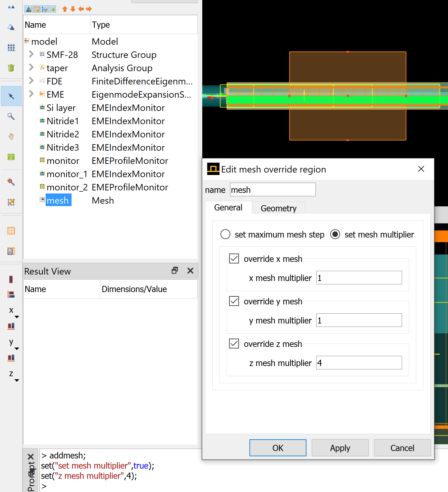Open the General tab
The width and height of the screenshot is (448, 492).
pos(228,208)
